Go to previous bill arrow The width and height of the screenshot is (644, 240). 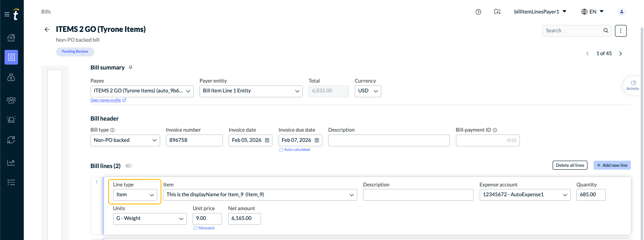coord(587,54)
